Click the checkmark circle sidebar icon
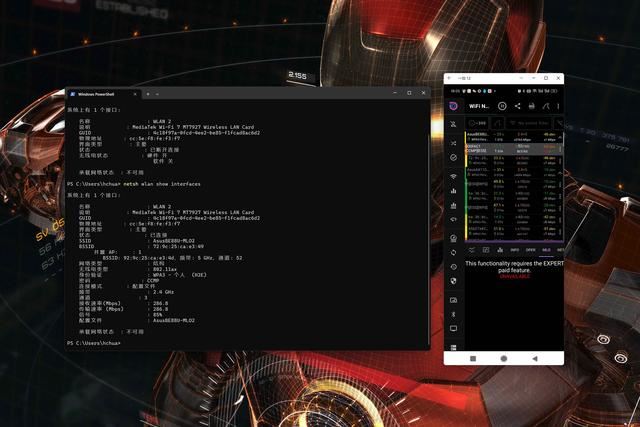 [x=453, y=157]
